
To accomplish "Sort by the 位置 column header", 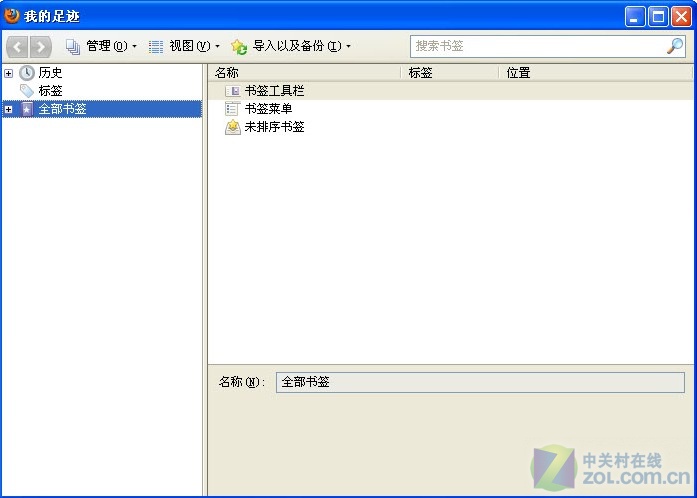I will [596, 72].
